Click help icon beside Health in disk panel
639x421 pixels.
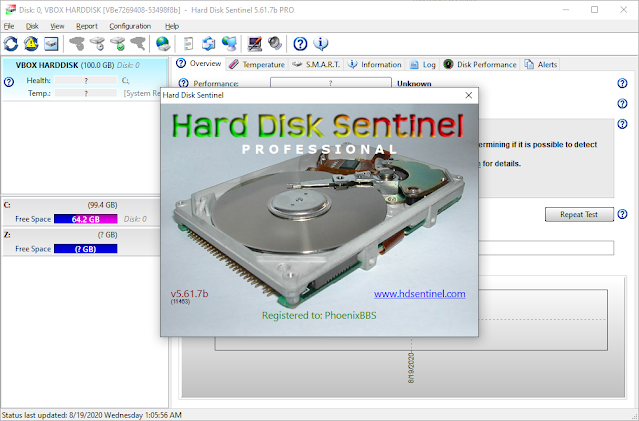[x=9, y=82]
